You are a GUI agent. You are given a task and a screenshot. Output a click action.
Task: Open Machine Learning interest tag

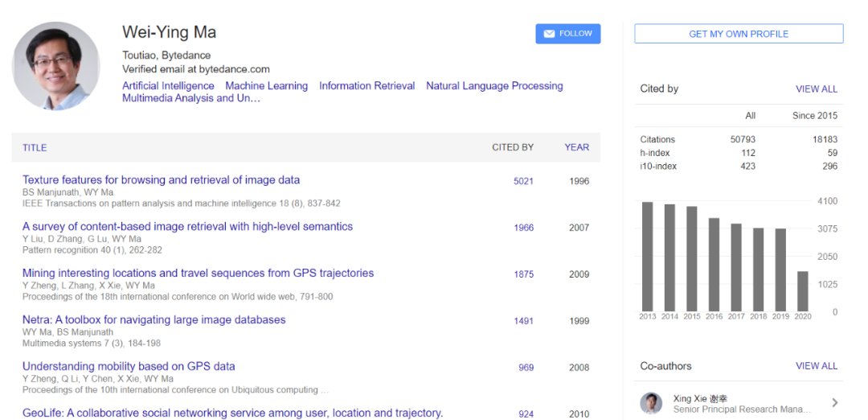[266, 86]
